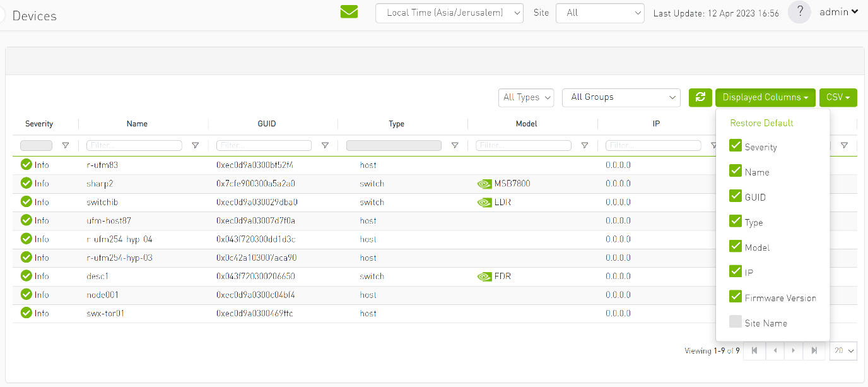
Task: Click the NVIDIA icon beside the FDR model
Action: 484,276
